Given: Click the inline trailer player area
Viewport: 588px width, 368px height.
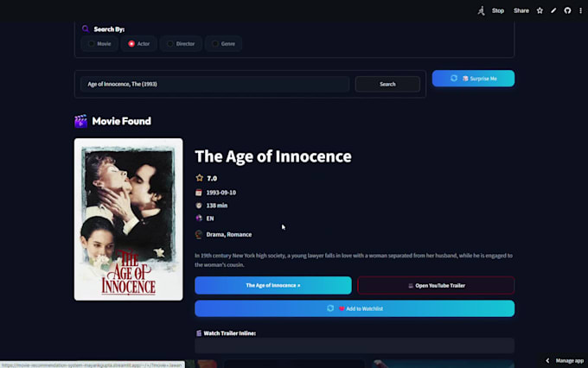Looking at the screenshot, I should [x=355, y=346].
